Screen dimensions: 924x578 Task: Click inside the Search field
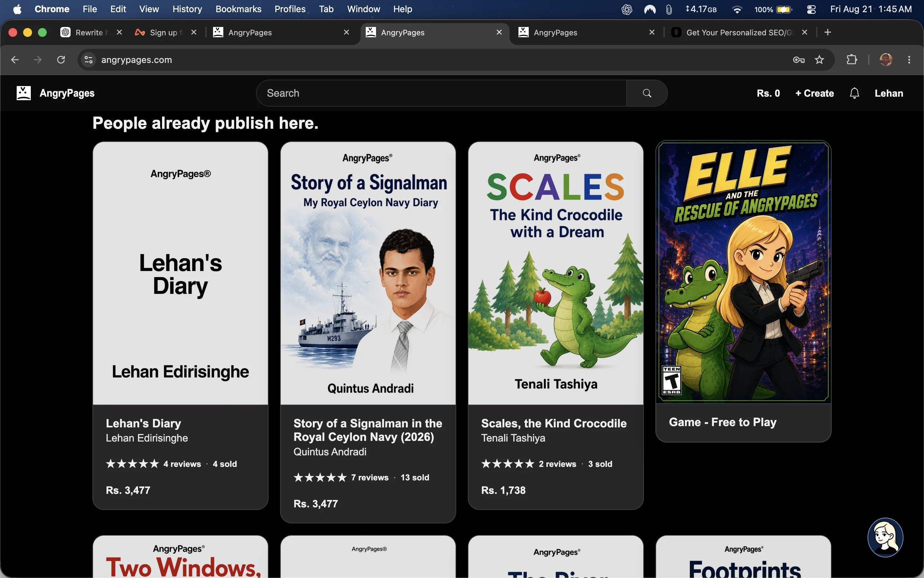441,93
